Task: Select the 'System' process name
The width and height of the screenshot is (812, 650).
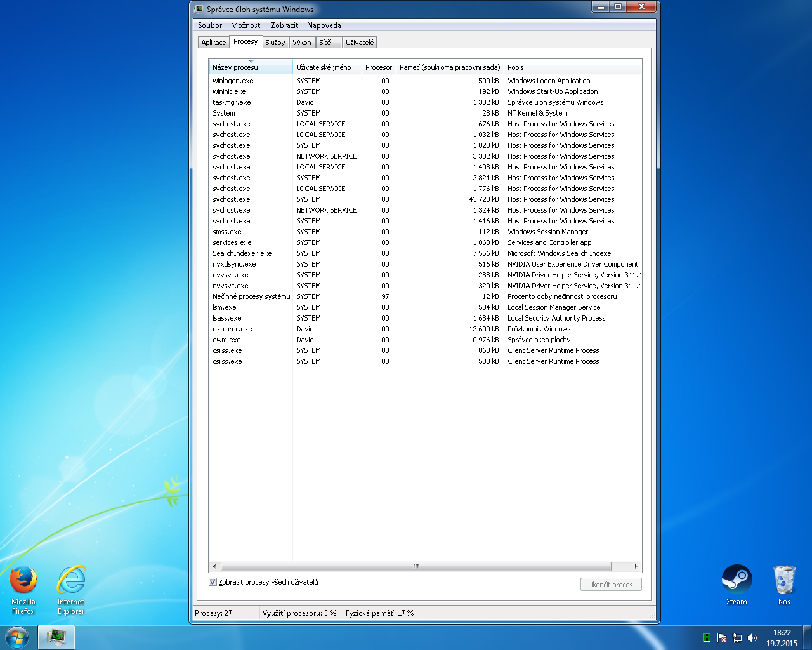Action: (x=224, y=113)
